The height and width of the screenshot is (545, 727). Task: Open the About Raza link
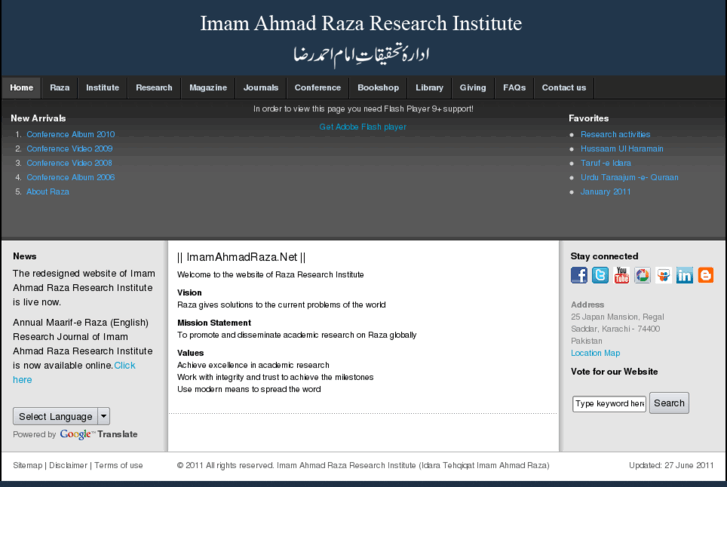pos(48,192)
